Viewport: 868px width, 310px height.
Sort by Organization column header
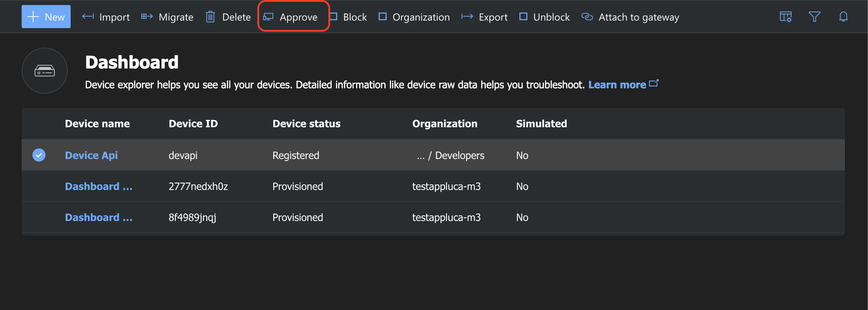445,124
